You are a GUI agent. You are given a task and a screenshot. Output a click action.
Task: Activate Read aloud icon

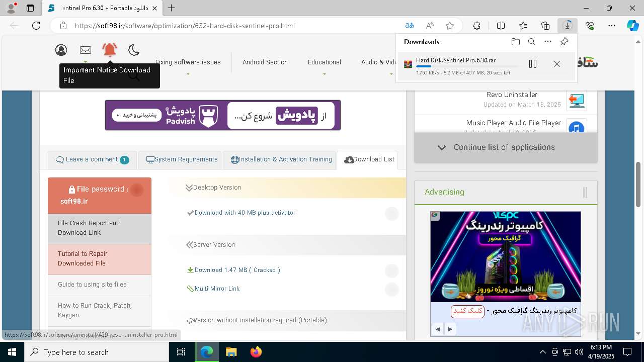(430, 26)
